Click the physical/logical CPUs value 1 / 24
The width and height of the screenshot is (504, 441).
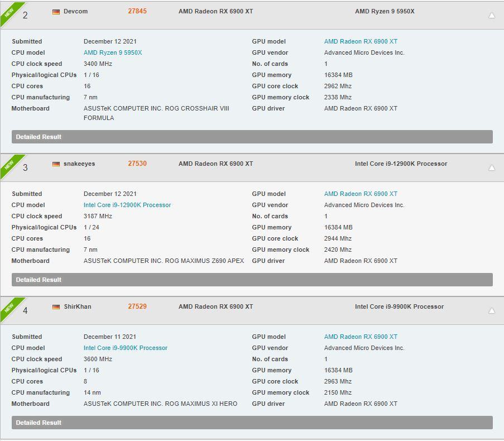92,227
